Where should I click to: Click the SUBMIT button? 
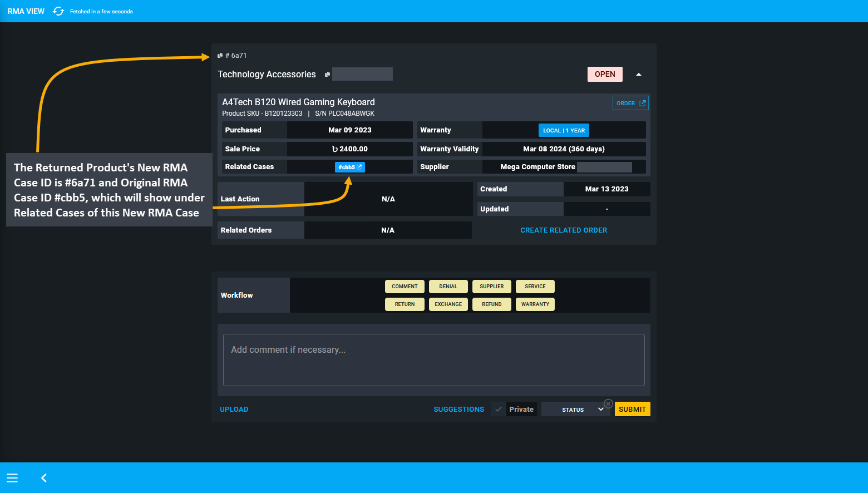633,410
